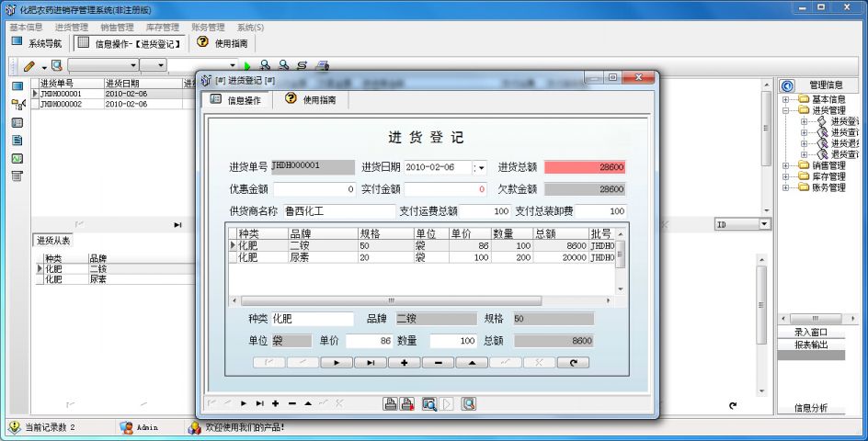The height and width of the screenshot is (441, 868).
Task: Expand the 库存管理 tree node
Action: point(785,177)
